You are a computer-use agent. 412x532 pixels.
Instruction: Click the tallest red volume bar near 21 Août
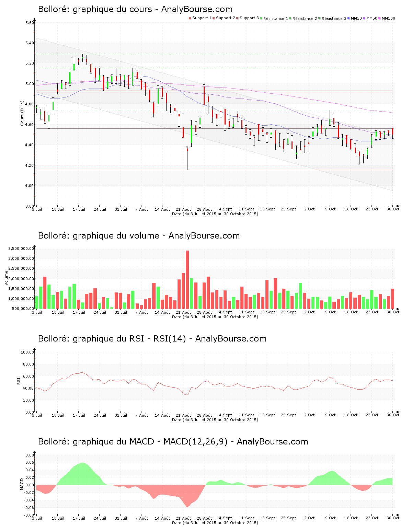pyautogui.click(x=187, y=280)
